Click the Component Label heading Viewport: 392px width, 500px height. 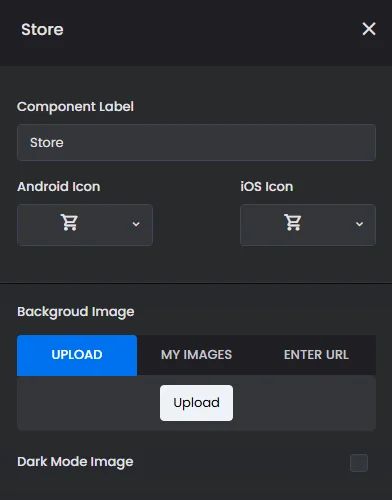tap(75, 107)
